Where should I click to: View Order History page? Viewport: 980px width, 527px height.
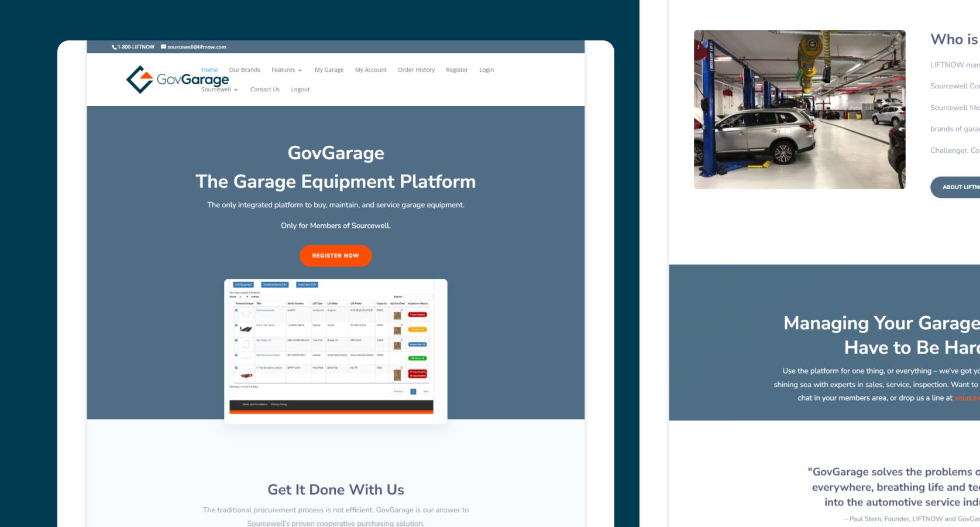(417, 70)
